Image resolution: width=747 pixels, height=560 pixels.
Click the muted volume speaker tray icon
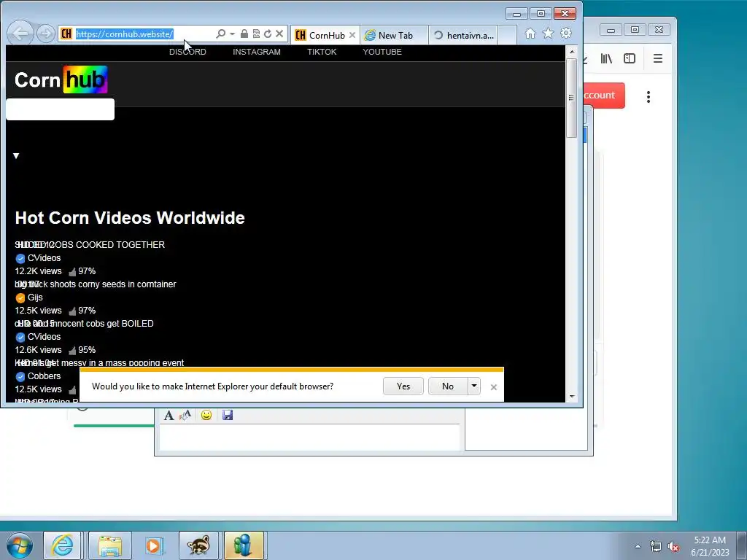673,547
